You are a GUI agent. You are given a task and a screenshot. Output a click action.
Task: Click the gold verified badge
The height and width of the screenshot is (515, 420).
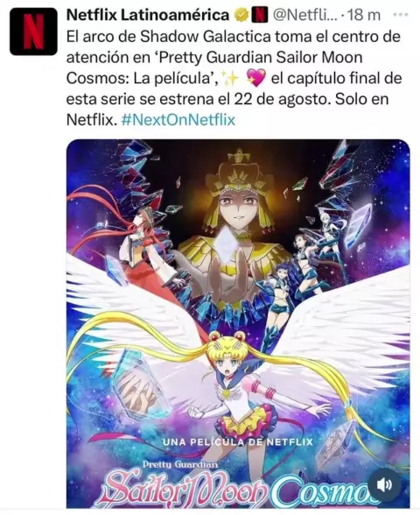pyautogui.click(x=241, y=16)
